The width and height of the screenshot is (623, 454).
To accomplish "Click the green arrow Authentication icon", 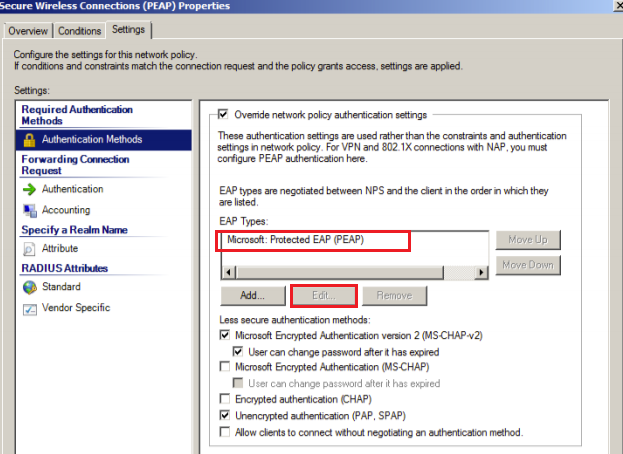I will coord(29,189).
